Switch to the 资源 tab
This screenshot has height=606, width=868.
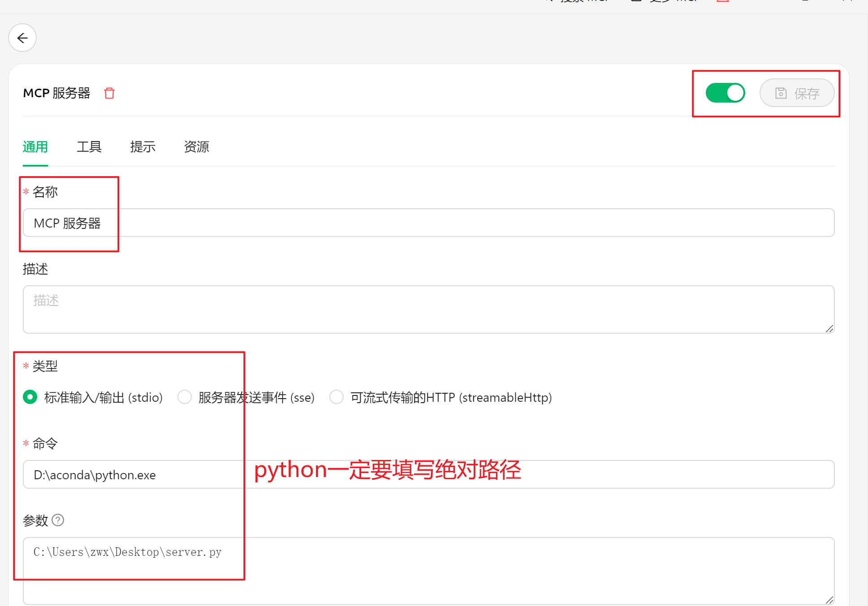pyautogui.click(x=196, y=147)
